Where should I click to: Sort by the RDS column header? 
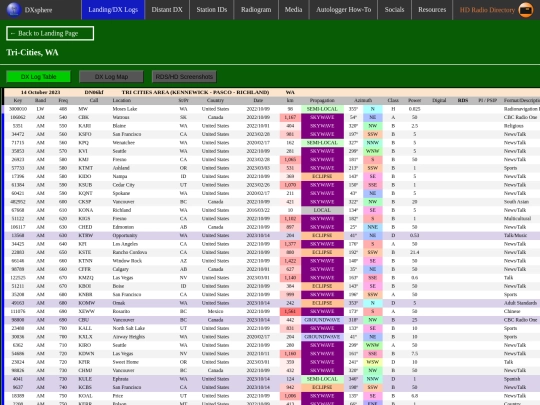(x=463, y=100)
